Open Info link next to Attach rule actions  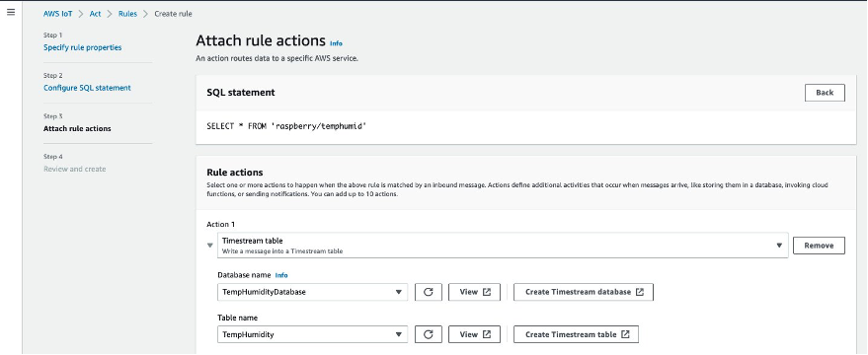click(336, 43)
